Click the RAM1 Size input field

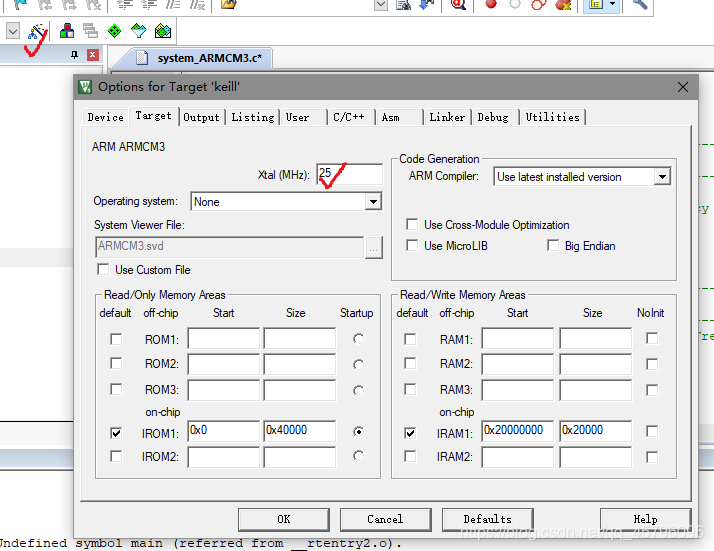click(x=596, y=338)
